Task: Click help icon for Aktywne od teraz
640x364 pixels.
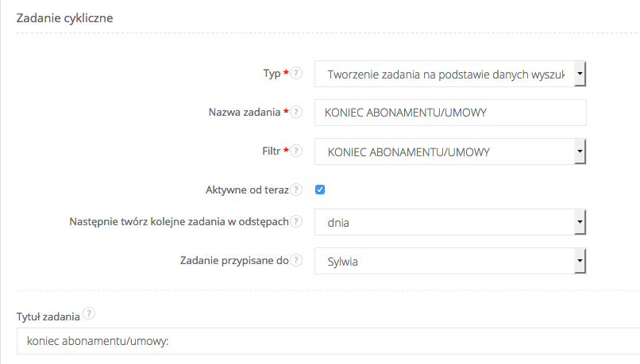Action: coord(296,190)
